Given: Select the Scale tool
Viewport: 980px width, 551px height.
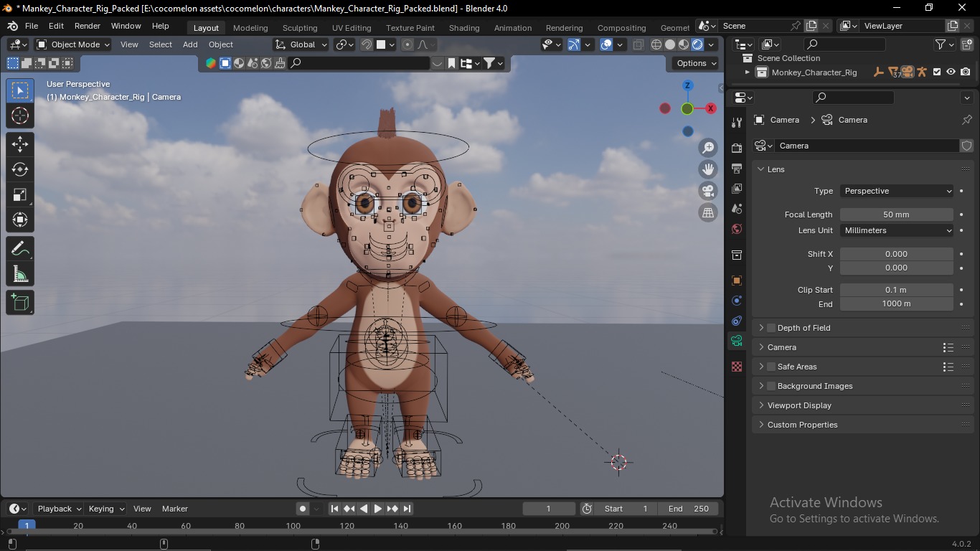Looking at the screenshot, I should coord(20,194).
